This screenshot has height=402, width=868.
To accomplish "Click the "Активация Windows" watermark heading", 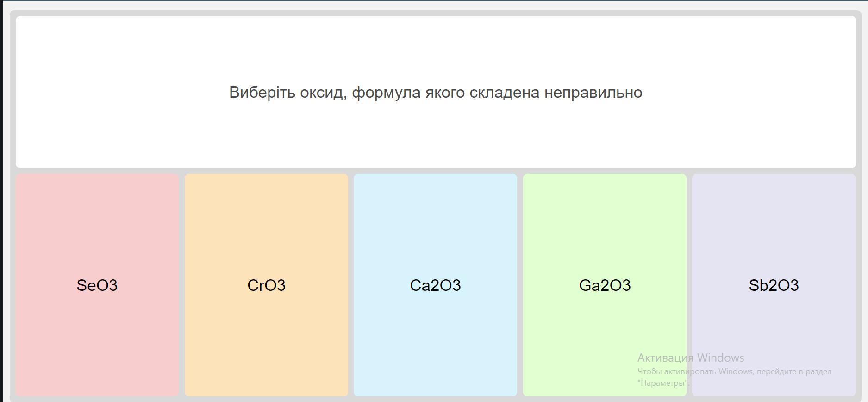I will click(690, 358).
